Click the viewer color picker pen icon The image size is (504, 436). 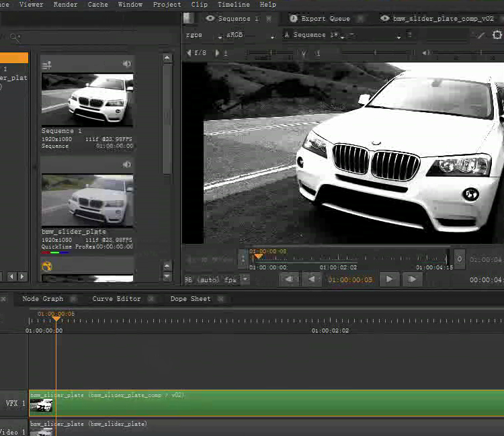pos(480,35)
